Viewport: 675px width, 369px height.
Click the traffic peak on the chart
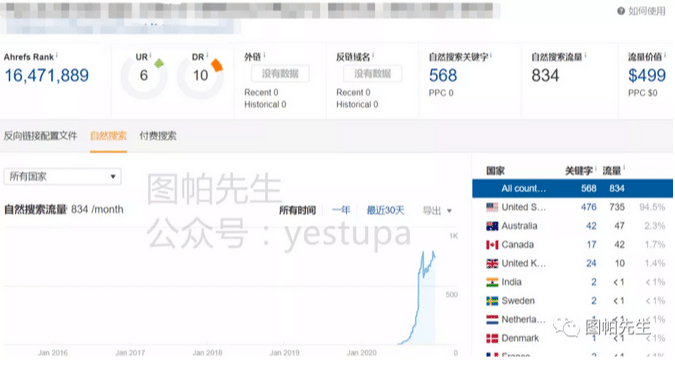click(x=433, y=252)
